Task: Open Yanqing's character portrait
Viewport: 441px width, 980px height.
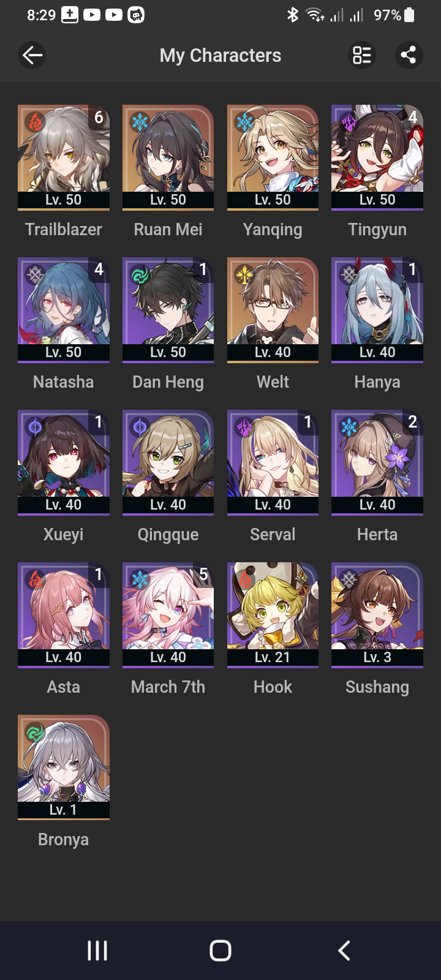Action: 273,157
